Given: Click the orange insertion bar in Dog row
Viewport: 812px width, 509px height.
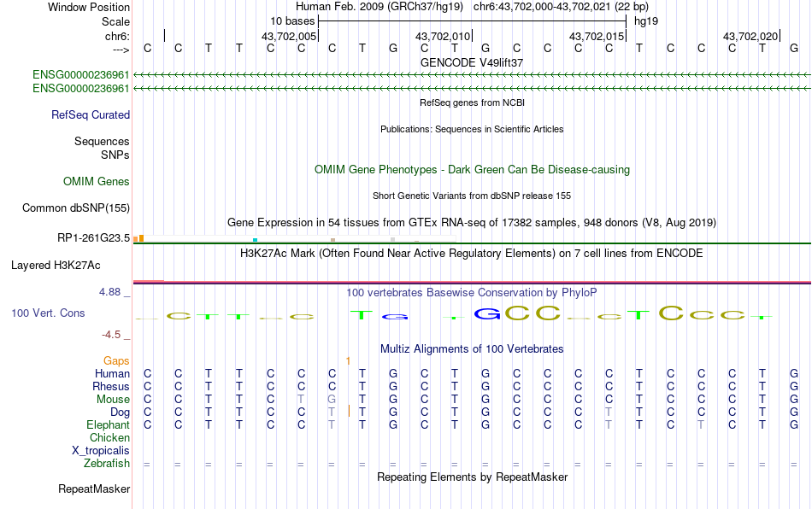Looking at the screenshot, I should tap(349, 412).
